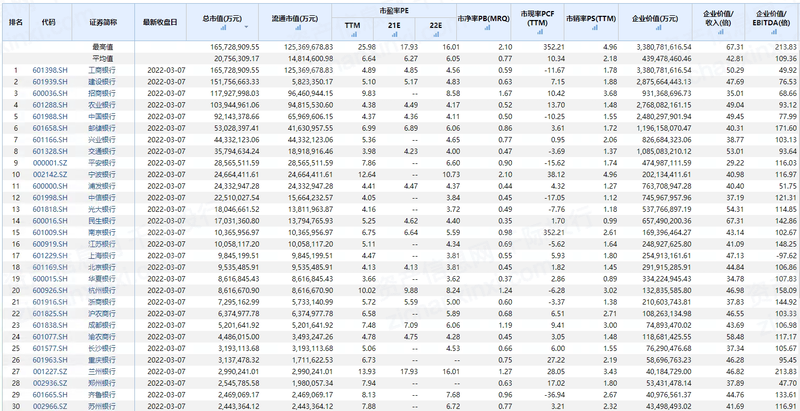Open the 郑州银行 security name link
Screen dimensions: 800x411
(x=102, y=383)
